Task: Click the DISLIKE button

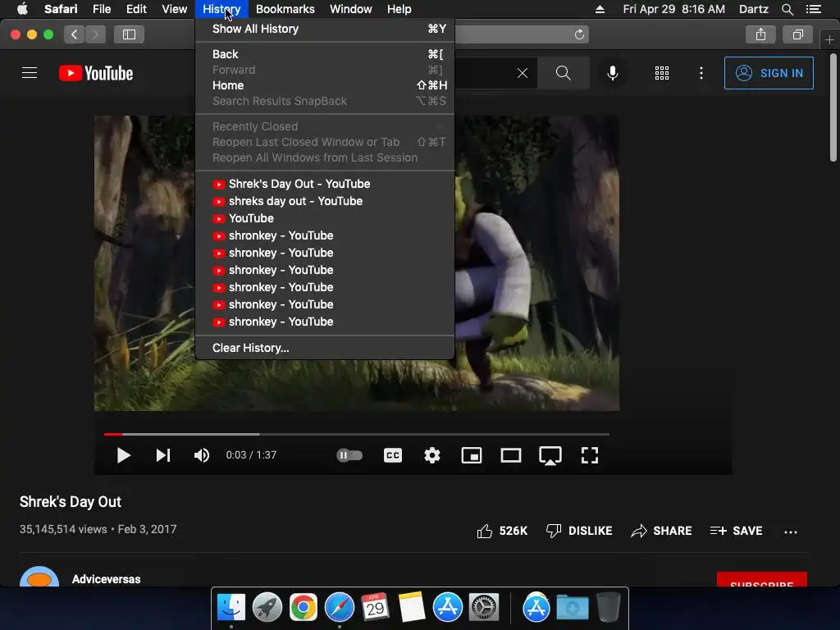Action: [x=578, y=531]
